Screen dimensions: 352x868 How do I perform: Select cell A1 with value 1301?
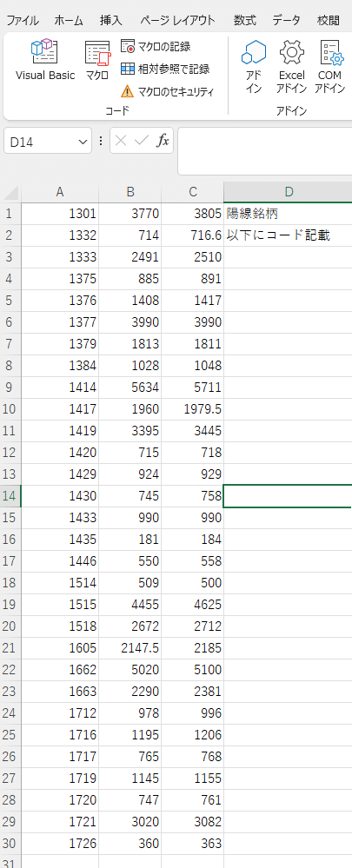pos(60,213)
